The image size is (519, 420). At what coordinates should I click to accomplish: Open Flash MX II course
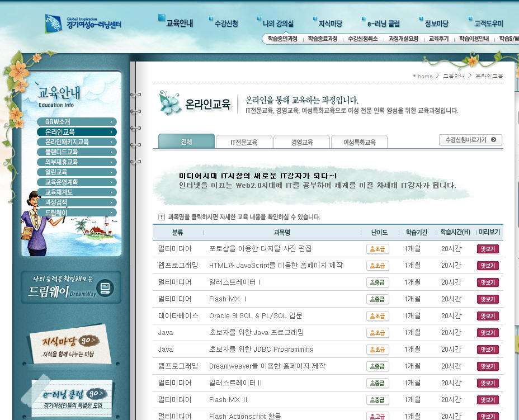tap(228, 400)
